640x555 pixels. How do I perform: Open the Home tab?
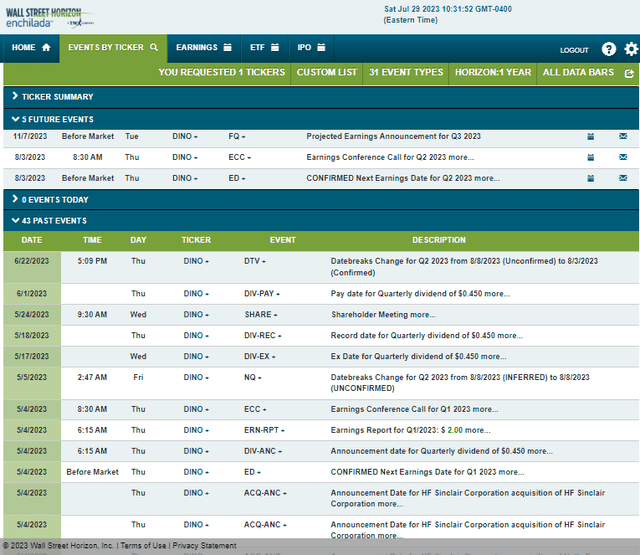pyautogui.click(x=31, y=48)
